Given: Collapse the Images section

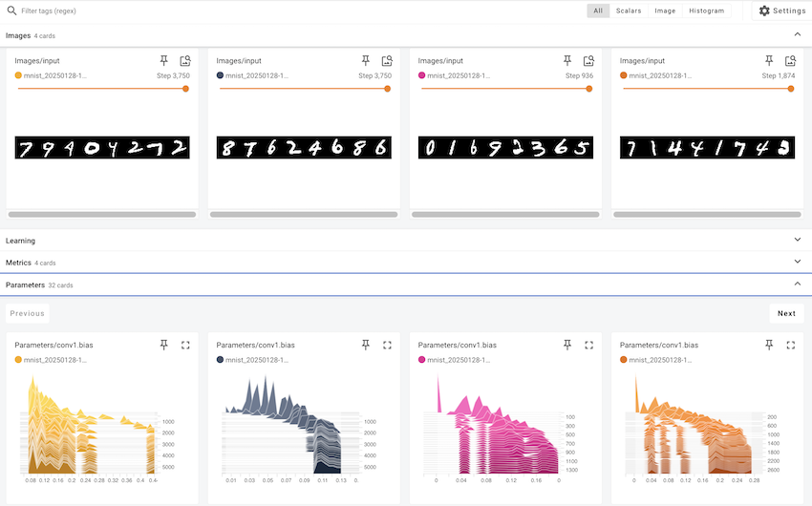Looking at the screenshot, I should click(x=798, y=35).
